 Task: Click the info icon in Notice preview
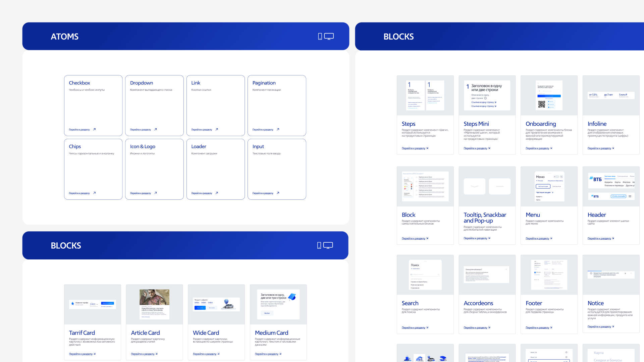591,274
